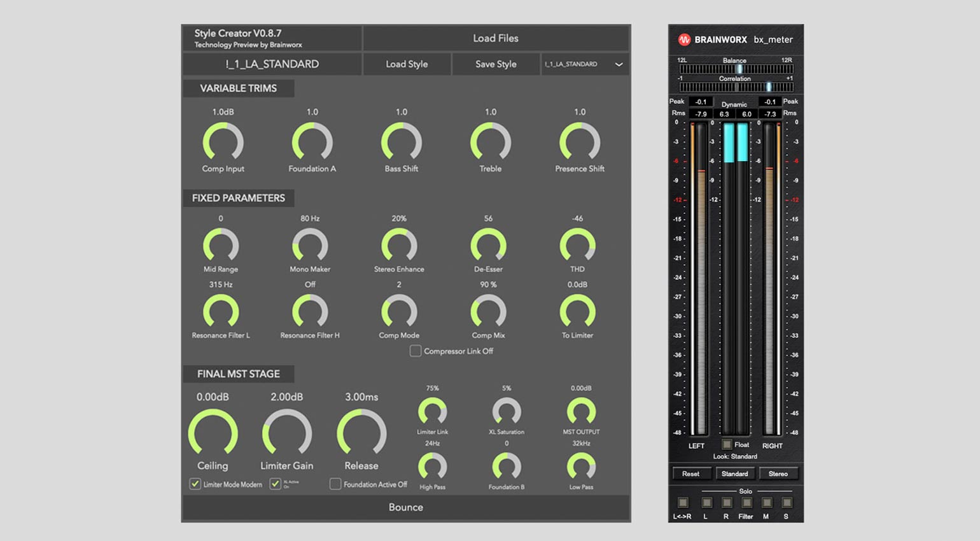Click the Bounce button
Image resolution: width=980 pixels, height=541 pixels.
[x=406, y=507]
